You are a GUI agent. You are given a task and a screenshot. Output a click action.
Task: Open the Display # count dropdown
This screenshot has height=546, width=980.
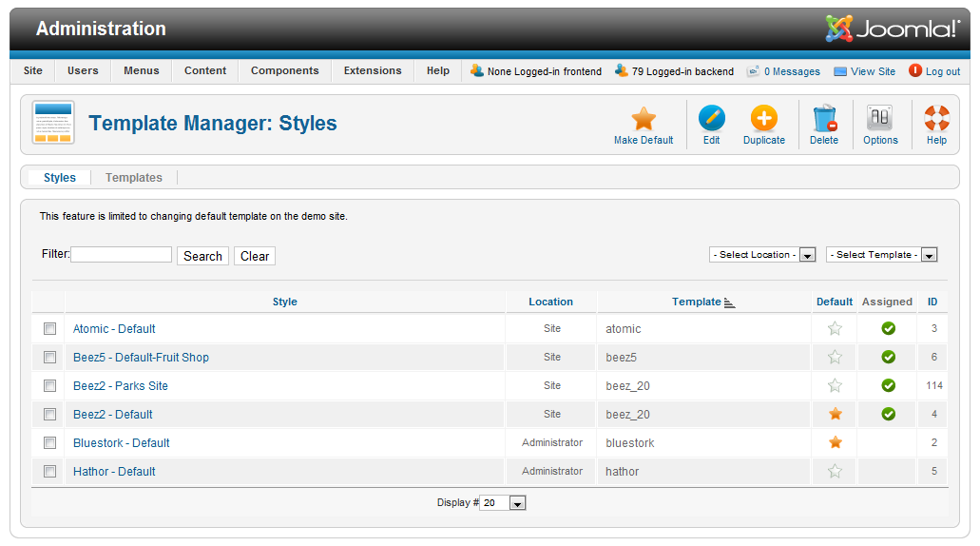tap(503, 503)
